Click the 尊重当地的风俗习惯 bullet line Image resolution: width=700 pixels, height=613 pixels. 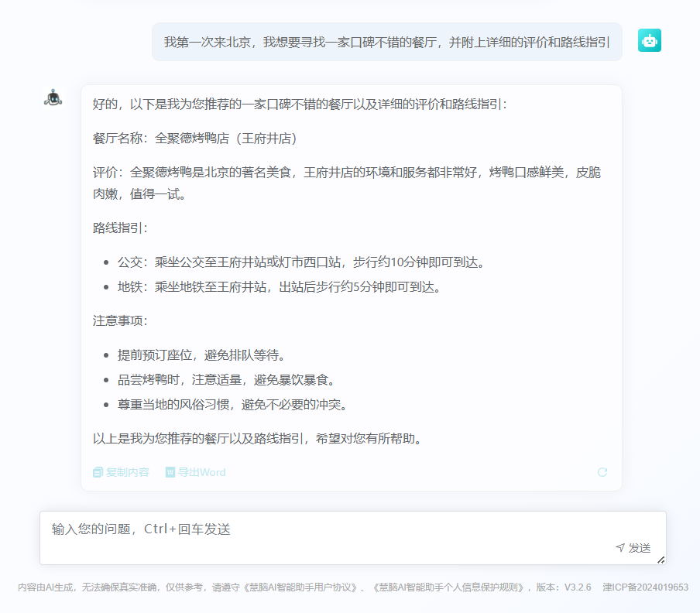pos(233,405)
